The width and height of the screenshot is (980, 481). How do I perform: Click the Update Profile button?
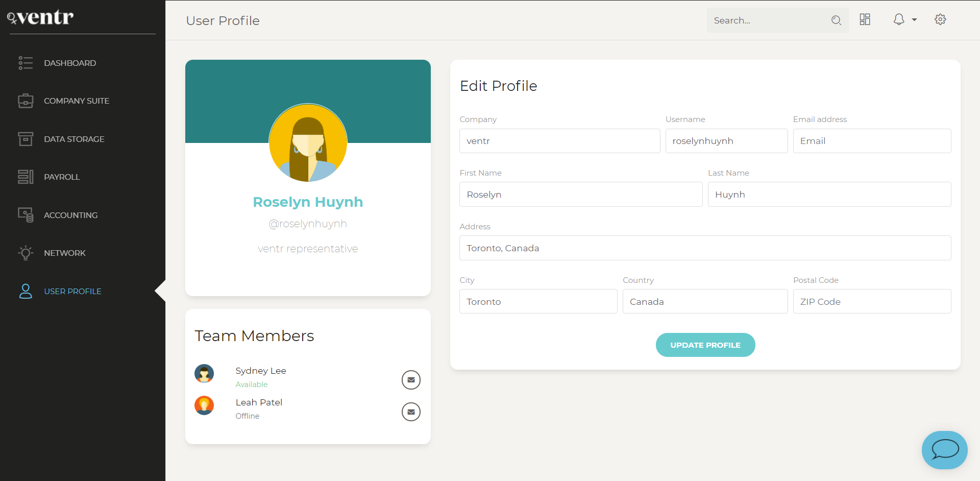pyautogui.click(x=705, y=345)
